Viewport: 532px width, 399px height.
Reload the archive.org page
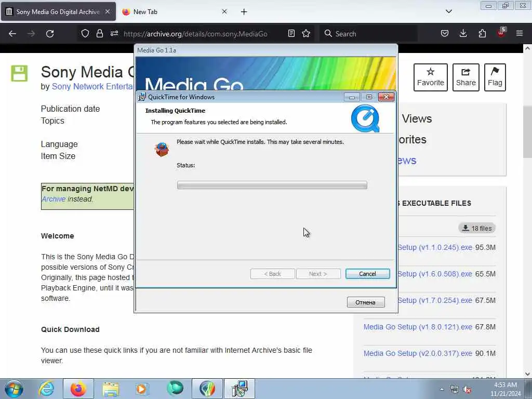(50, 34)
